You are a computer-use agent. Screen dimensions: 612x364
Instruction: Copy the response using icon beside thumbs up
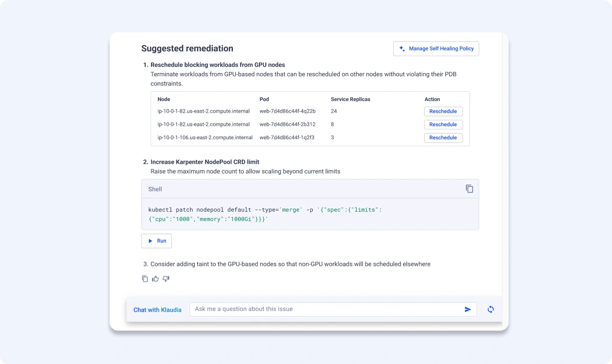[x=145, y=279]
